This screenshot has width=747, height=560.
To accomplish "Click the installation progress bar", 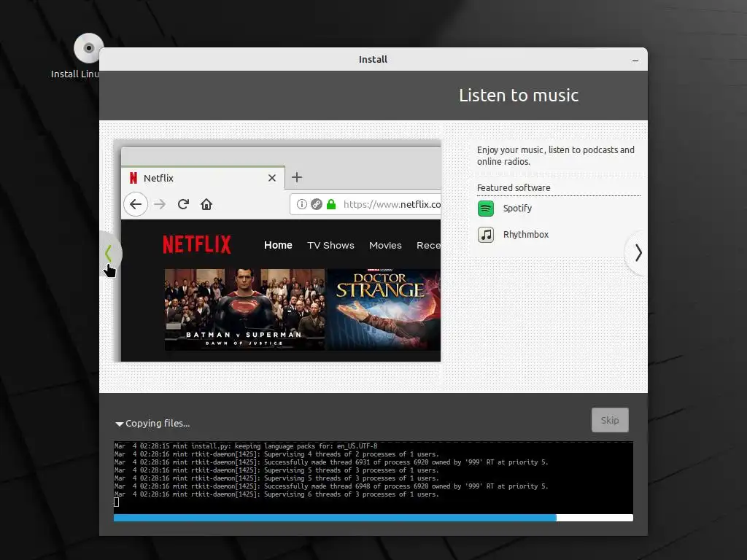I will point(373,518).
